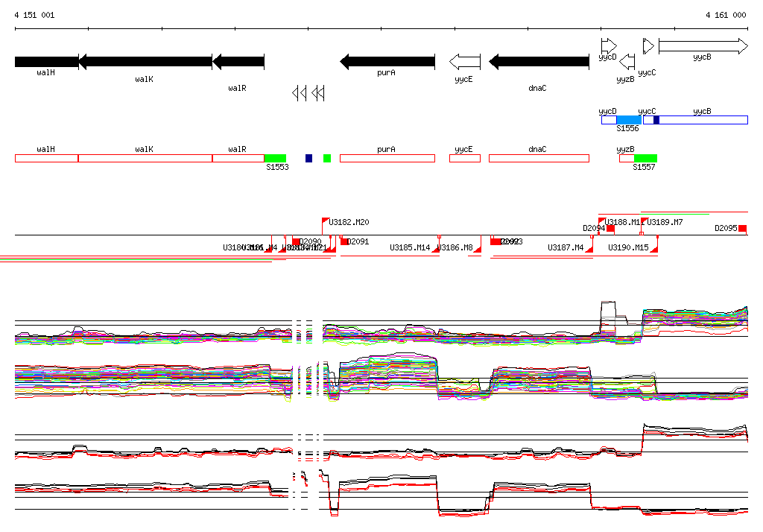
Task: Select the red outlined purA box
Action: tap(387, 158)
